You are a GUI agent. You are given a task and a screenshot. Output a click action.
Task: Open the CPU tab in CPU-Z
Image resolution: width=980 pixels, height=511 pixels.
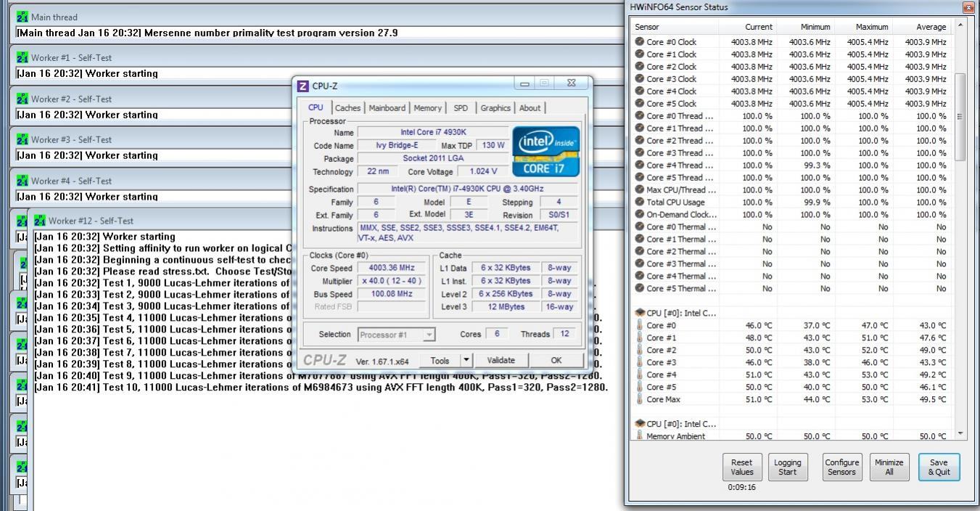click(316, 107)
